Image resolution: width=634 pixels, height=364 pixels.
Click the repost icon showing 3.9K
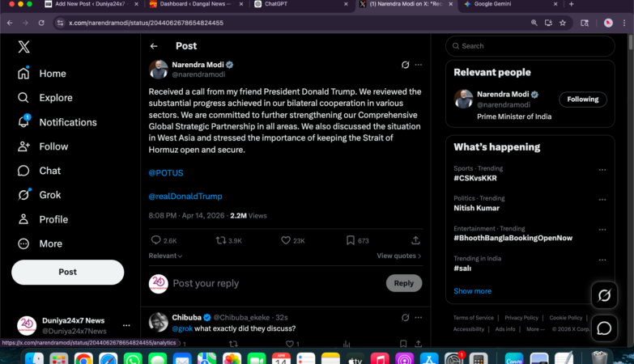point(221,240)
